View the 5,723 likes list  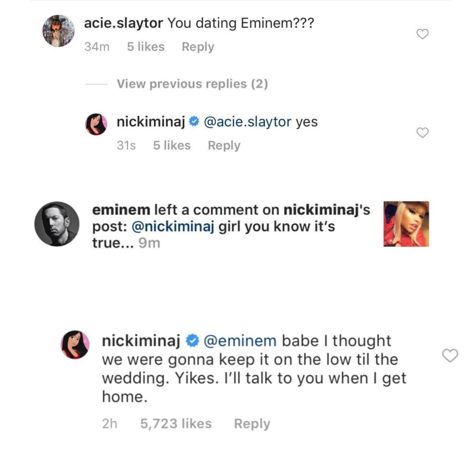pyautogui.click(x=176, y=424)
